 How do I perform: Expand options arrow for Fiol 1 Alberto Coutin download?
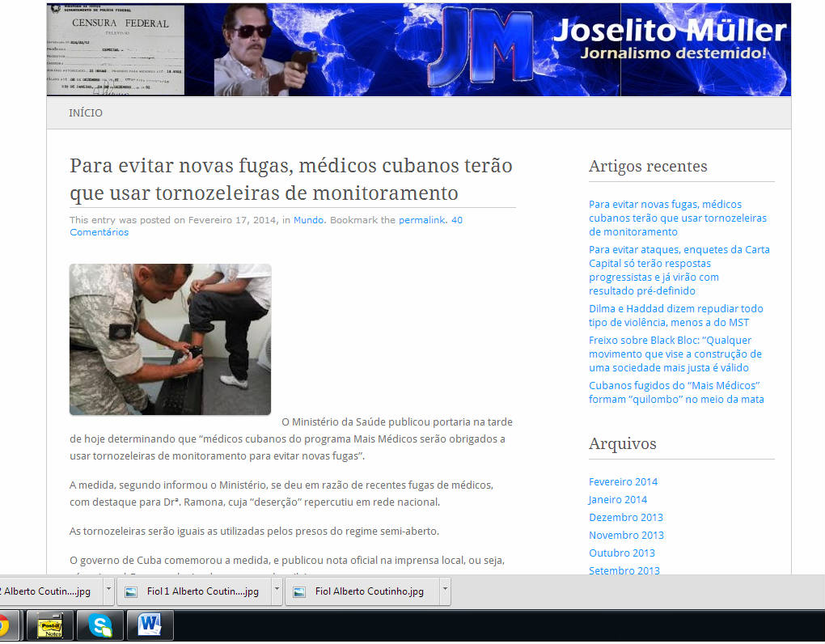277,591
